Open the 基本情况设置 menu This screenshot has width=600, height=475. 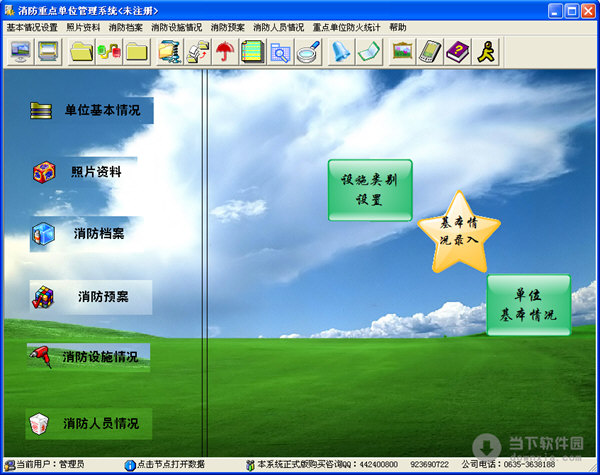(32, 28)
